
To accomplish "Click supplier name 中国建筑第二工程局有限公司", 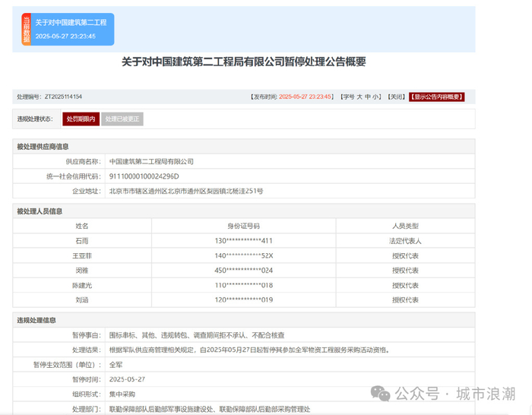I will [x=151, y=162].
